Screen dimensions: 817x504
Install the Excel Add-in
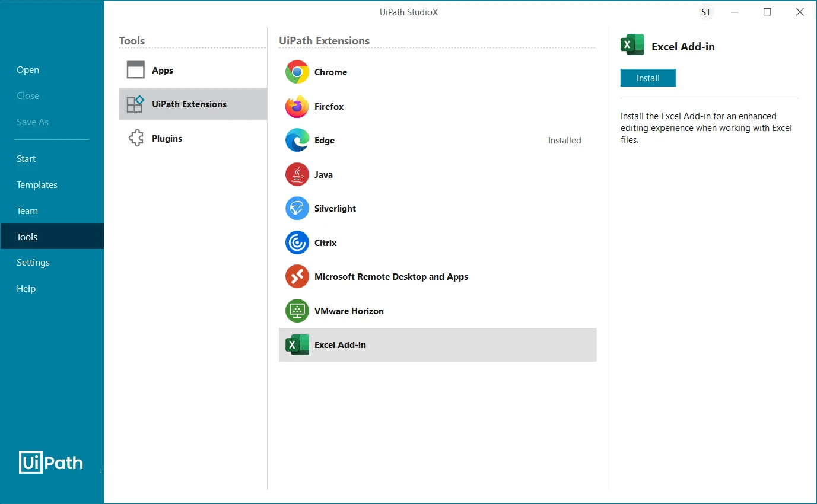(x=648, y=78)
